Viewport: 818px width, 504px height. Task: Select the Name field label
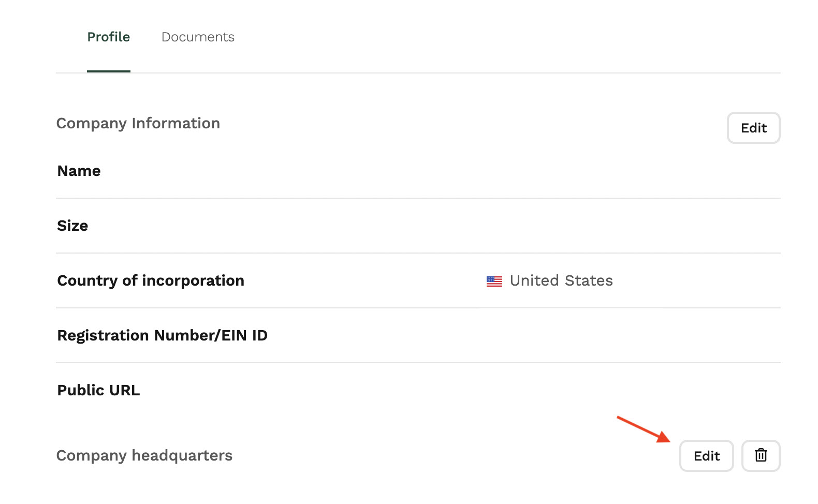[79, 171]
